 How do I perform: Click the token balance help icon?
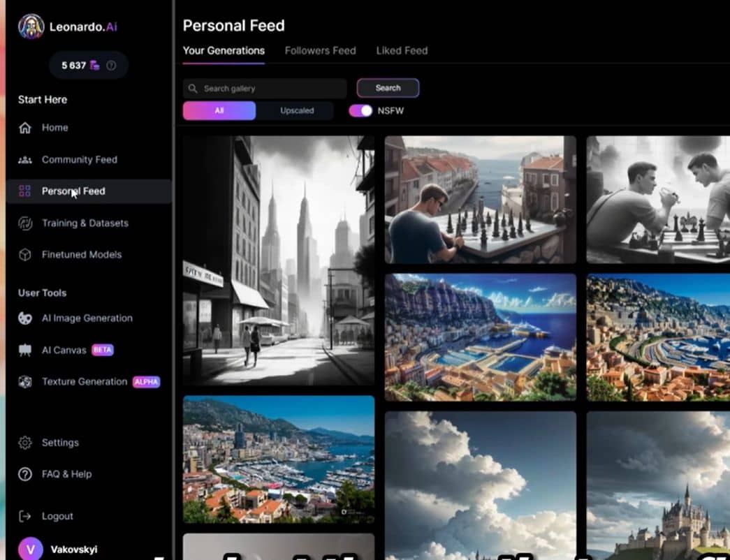(111, 66)
